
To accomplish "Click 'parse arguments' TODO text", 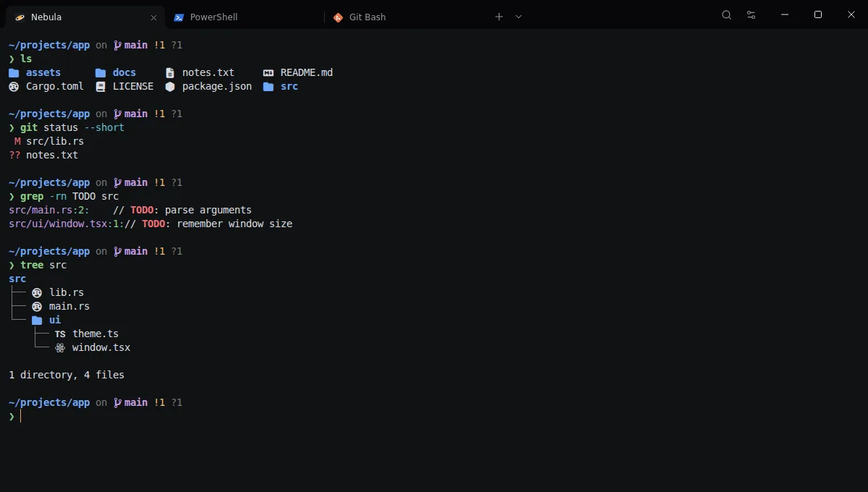I will tap(208, 210).
